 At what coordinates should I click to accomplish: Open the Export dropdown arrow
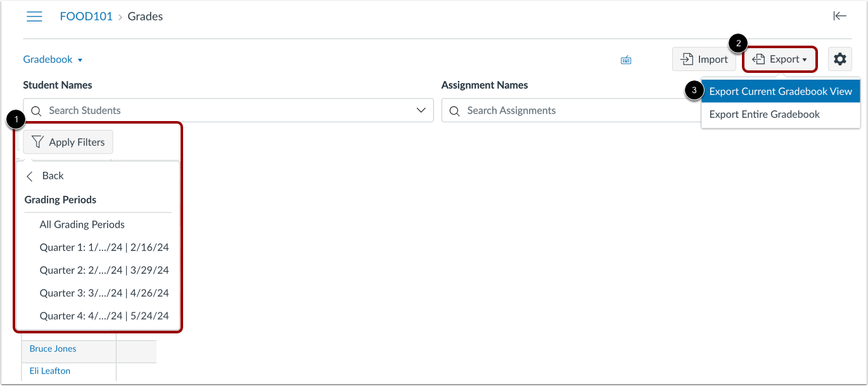pyautogui.click(x=803, y=59)
